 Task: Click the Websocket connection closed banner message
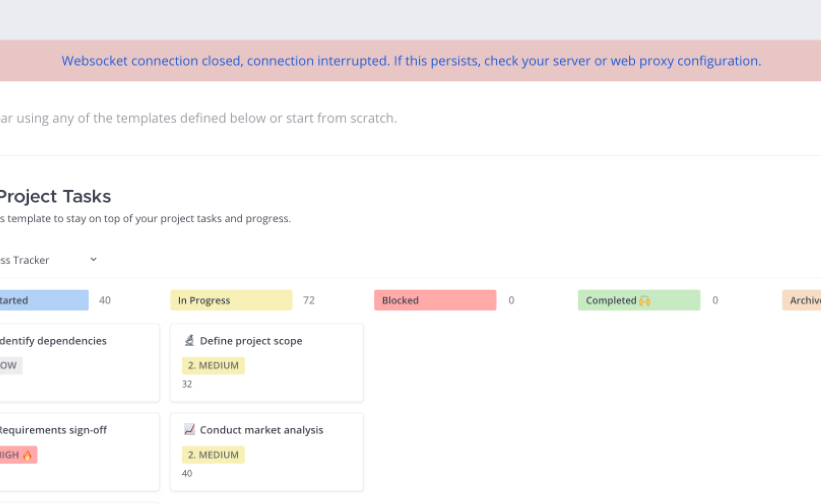(411, 61)
